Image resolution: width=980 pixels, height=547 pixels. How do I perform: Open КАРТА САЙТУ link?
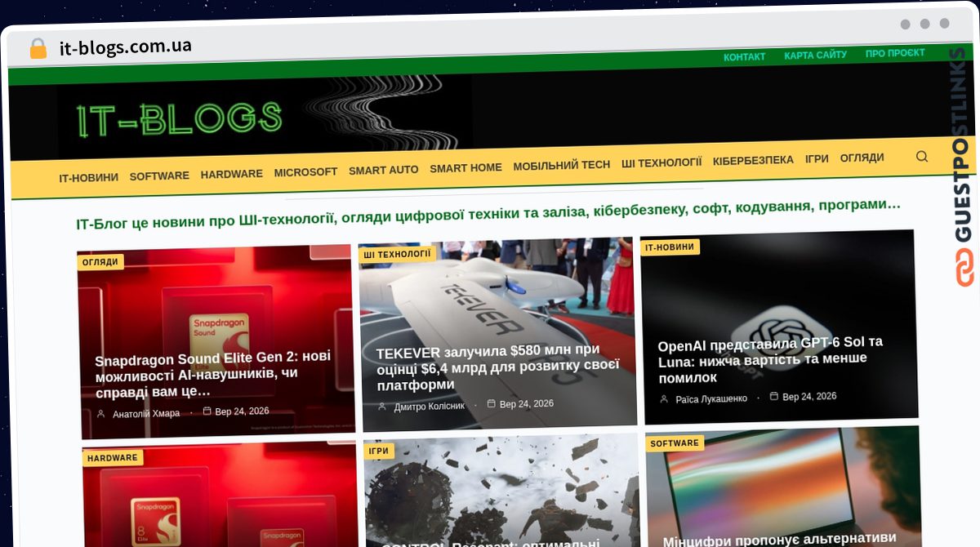coord(815,56)
